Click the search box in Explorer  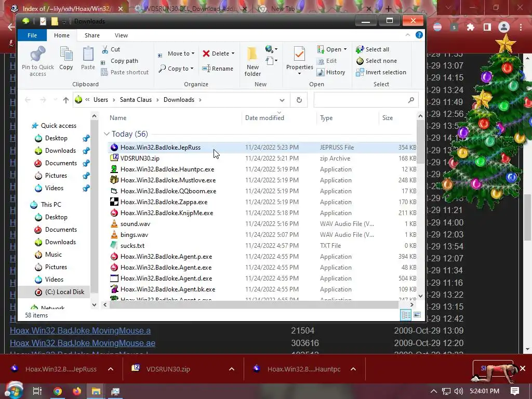pos(366,100)
